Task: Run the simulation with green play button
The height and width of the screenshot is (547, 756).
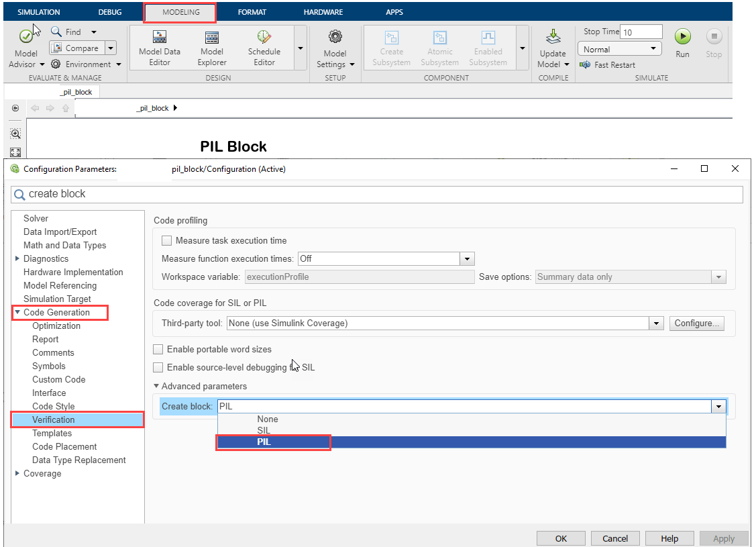Action: click(x=682, y=37)
